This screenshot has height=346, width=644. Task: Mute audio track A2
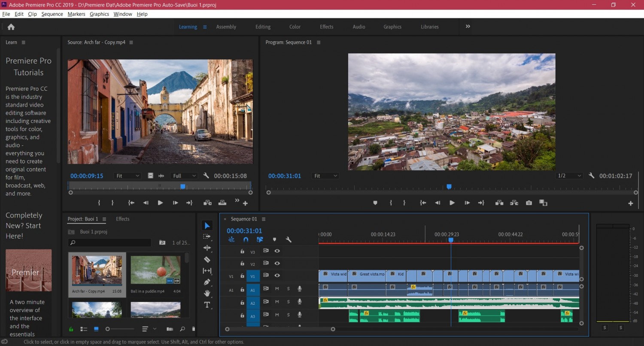tap(277, 302)
